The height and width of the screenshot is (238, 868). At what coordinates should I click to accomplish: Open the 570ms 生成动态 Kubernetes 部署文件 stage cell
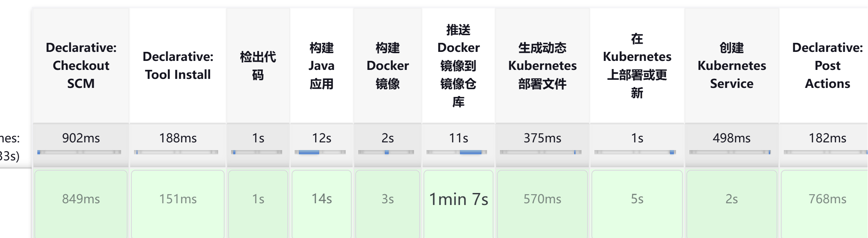click(x=542, y=199)
